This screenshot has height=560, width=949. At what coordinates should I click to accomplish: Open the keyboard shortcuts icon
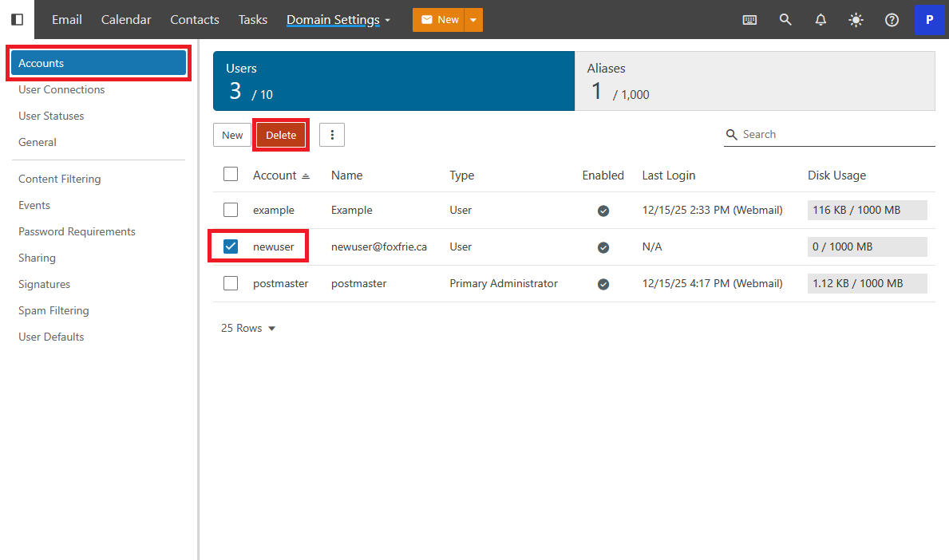[749, 20]
